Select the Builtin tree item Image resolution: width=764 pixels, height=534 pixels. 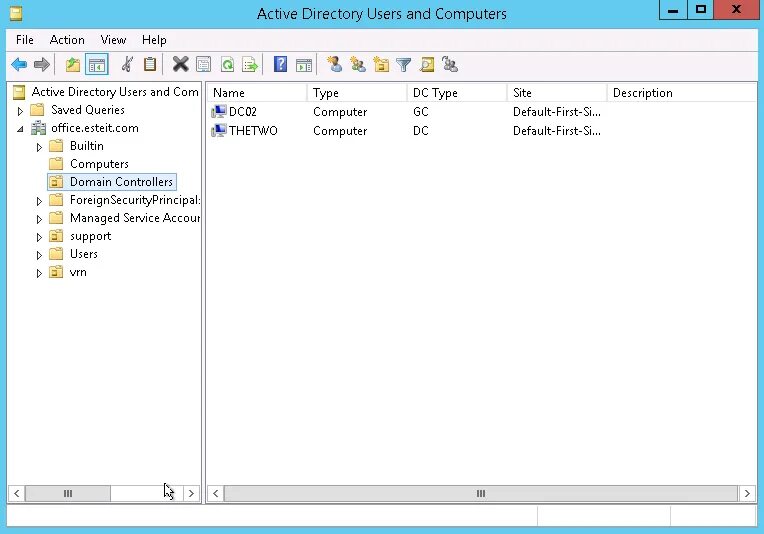[x=87, y=146]
